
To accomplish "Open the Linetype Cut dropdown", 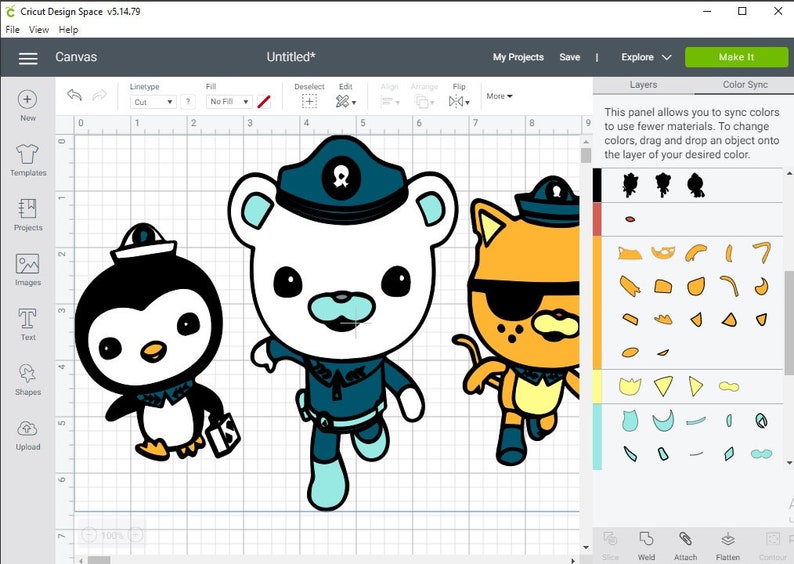I will coord(153,102).
